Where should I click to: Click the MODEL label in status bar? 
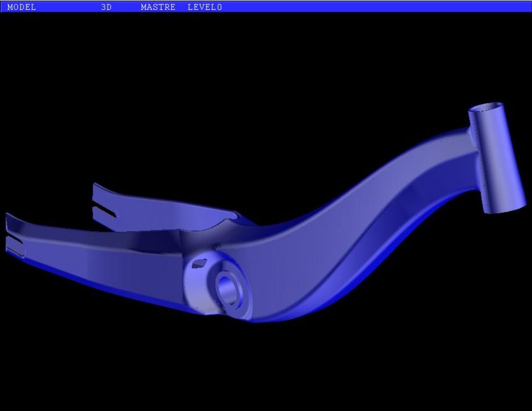click(22, 7)
